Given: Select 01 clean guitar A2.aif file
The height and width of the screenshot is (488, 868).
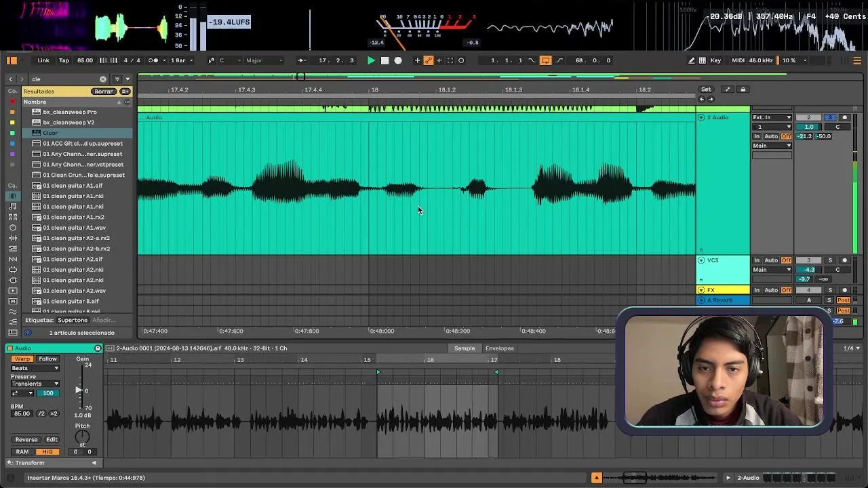Looking at the screenshot, I should click(x=73, y=259).
